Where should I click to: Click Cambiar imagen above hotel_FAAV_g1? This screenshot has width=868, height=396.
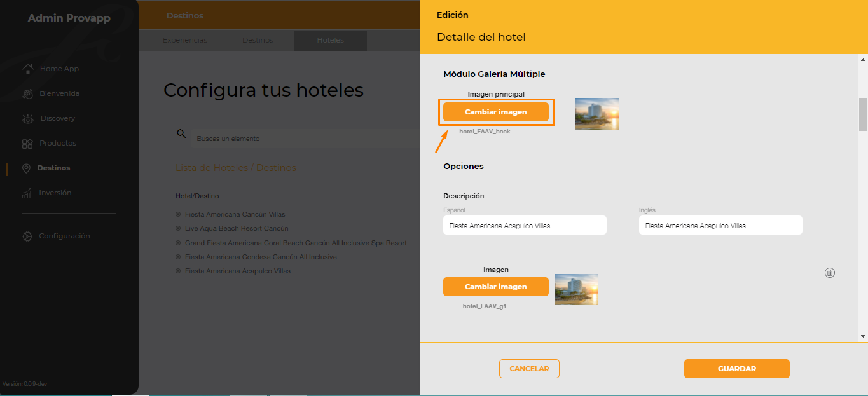tap(496, 287)
